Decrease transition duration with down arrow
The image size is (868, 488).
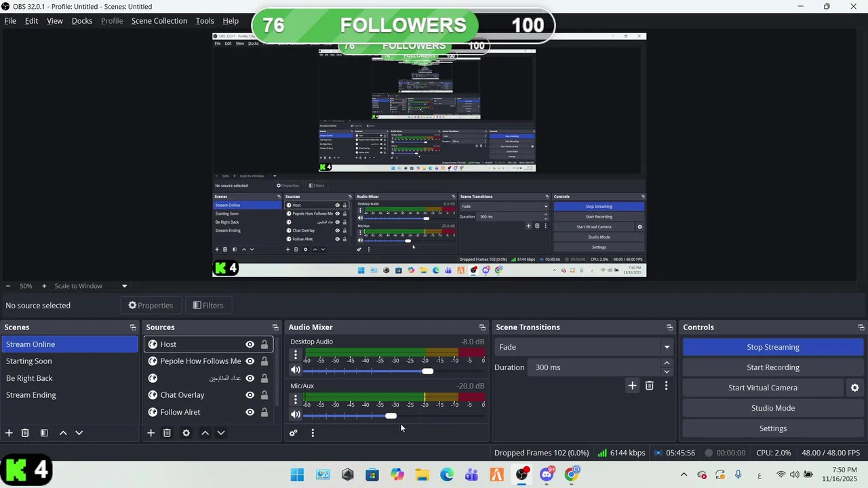pyautogui.click(x=666, y=371)
